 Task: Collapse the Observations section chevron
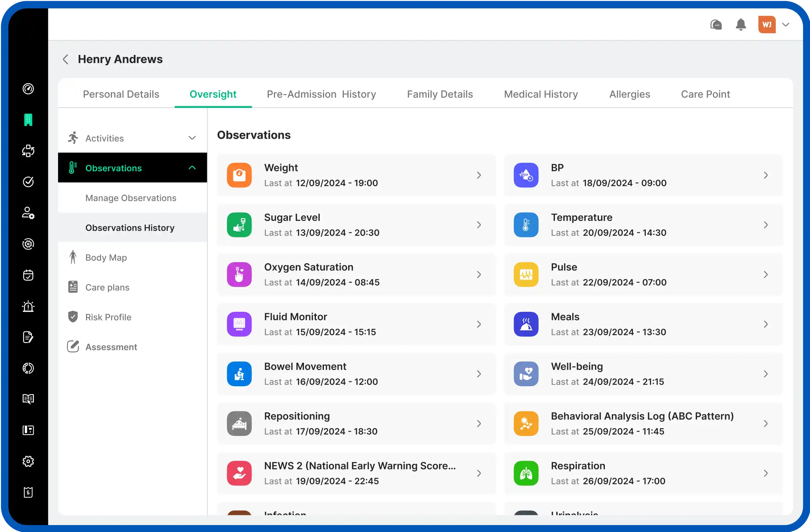[x=192, y=168]
